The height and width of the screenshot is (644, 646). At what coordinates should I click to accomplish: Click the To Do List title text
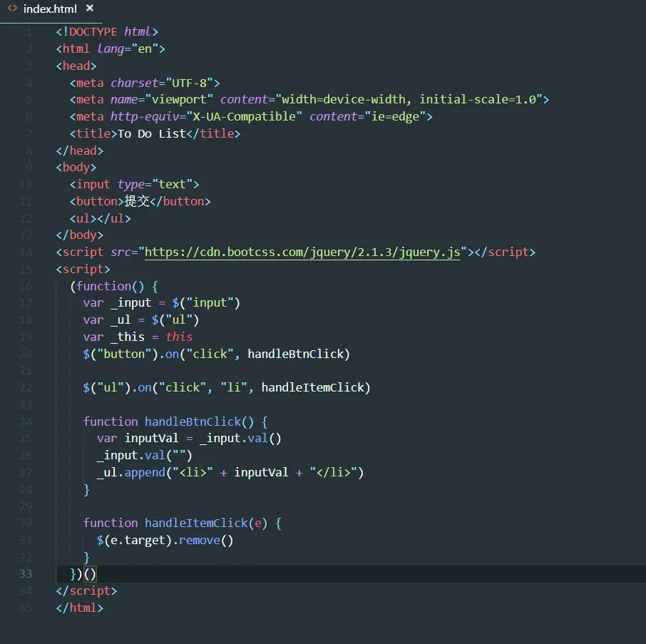[x=152, y=133]
